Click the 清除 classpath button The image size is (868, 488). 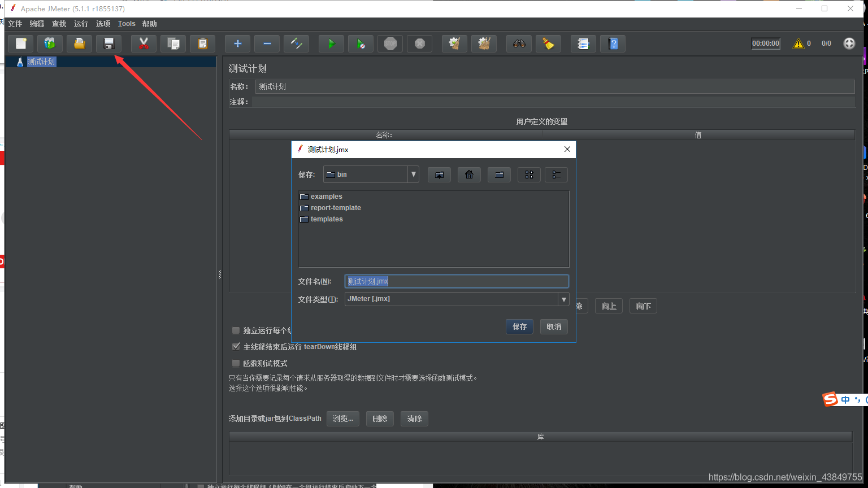point(414,419)
